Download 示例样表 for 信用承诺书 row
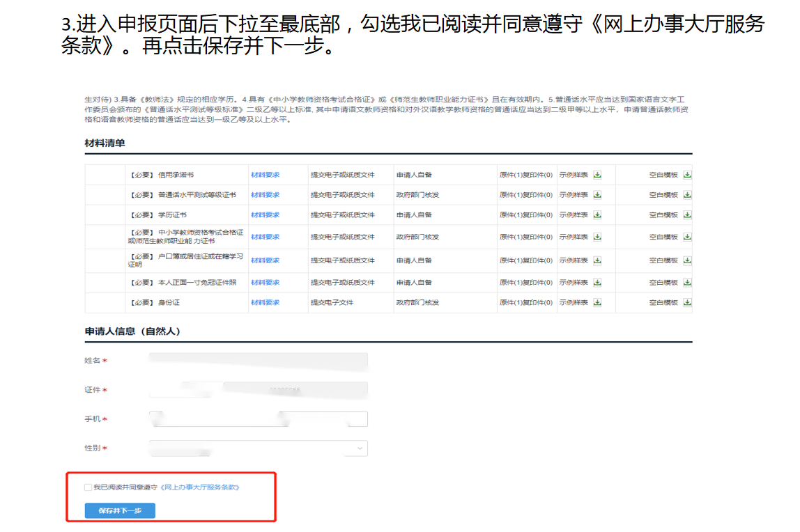This screenshot has width=800, height=532. pyautogui.click(x=597, y=175)
